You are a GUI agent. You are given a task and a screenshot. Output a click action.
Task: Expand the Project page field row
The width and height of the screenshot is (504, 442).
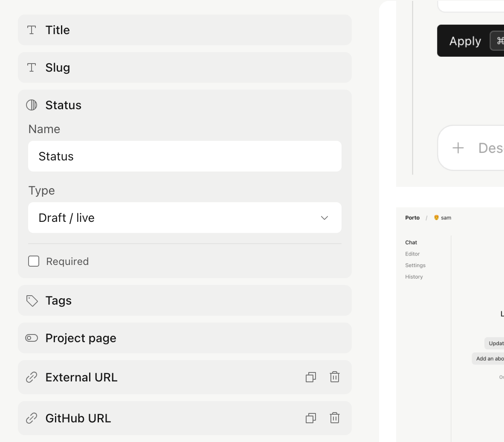(185, 338)
